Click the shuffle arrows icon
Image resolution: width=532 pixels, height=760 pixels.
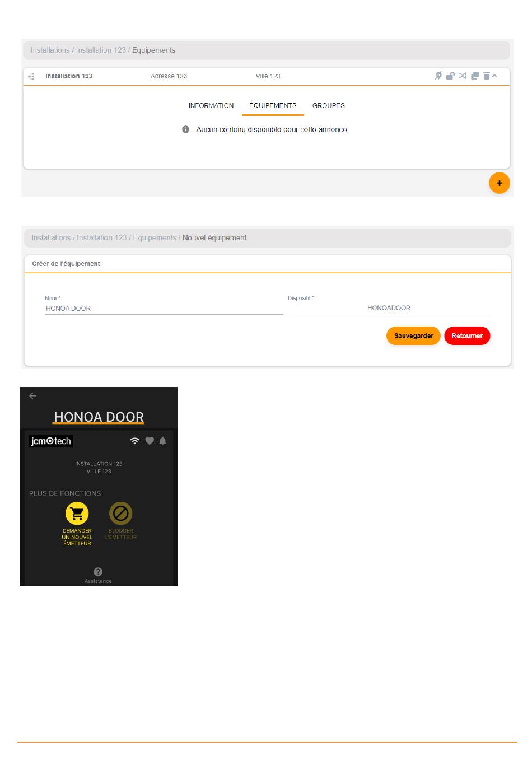tap(463, 76)
